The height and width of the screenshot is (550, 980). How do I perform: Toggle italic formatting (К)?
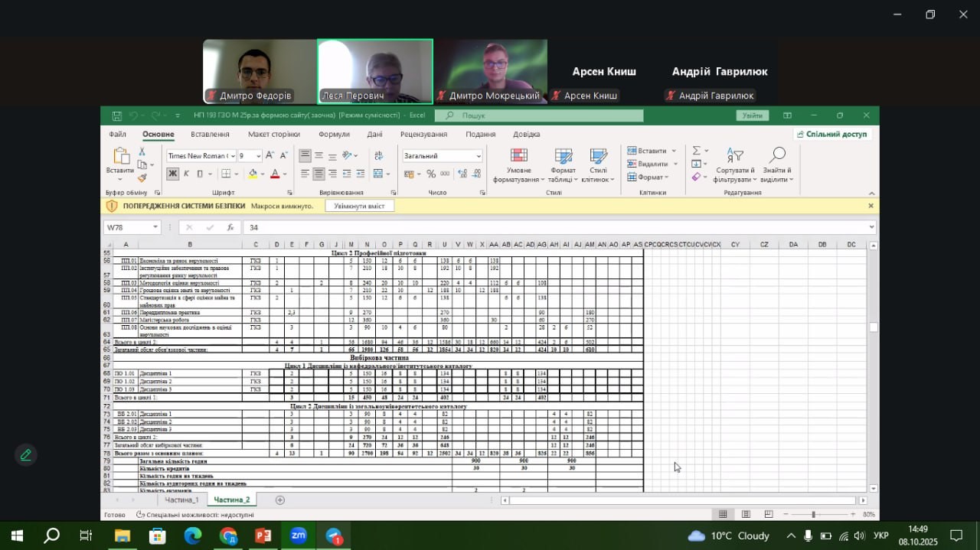[x=186, y=174]
